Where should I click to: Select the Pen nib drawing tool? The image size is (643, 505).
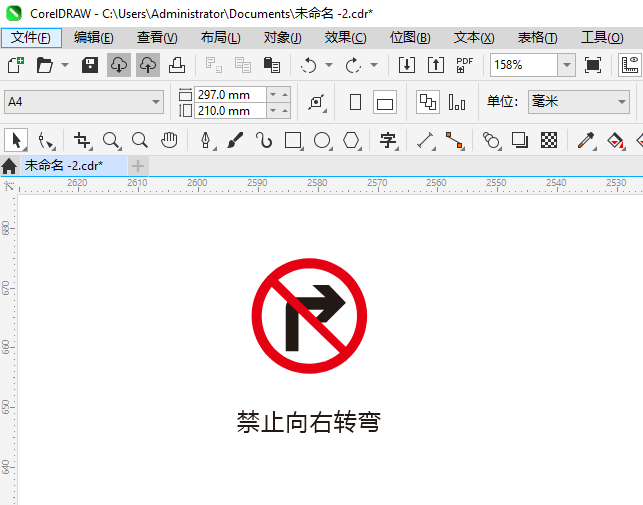click(x=206, y=141)
